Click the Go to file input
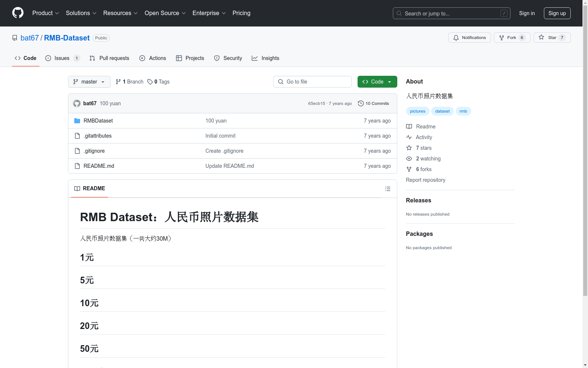Viewport: 588px width, 368px height. click(x=312, y=82)
